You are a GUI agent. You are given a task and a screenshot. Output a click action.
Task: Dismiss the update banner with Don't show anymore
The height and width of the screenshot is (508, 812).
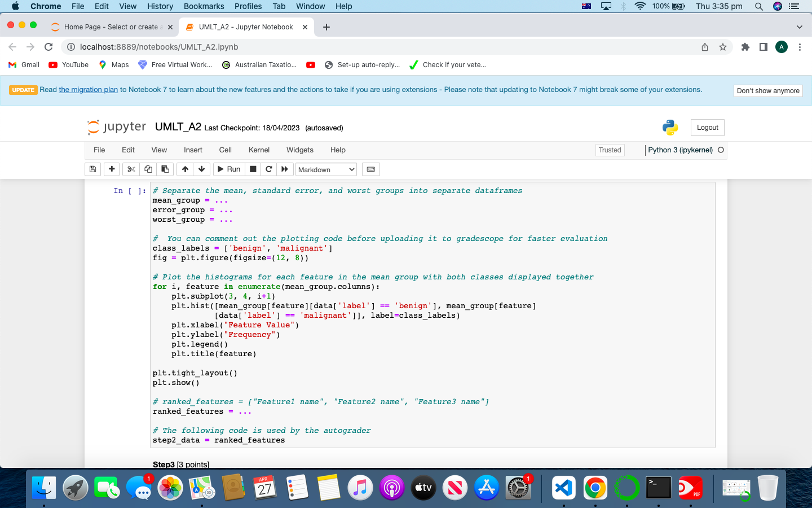(x=768, y=90)
